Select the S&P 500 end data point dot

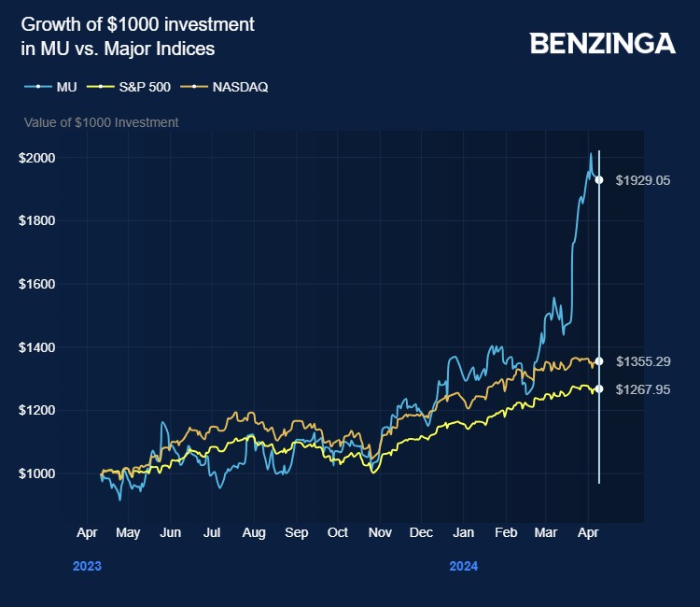point(599,388)
